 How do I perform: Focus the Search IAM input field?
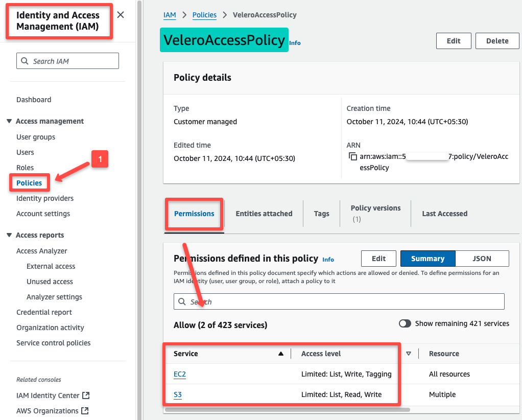67,61
